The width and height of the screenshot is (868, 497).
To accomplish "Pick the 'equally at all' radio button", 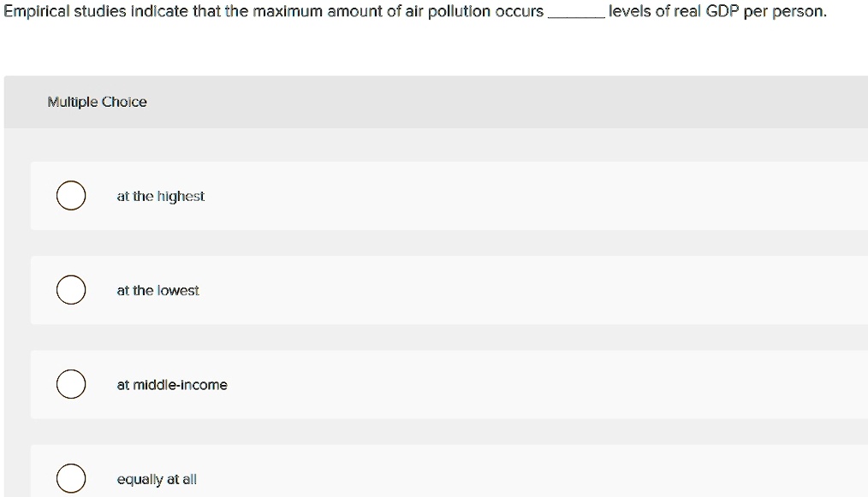I will 71,478.
